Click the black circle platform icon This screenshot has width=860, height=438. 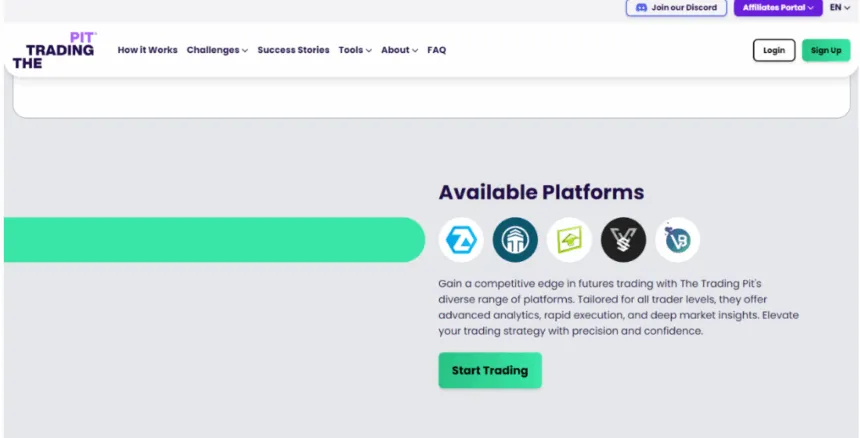point(623,240)
